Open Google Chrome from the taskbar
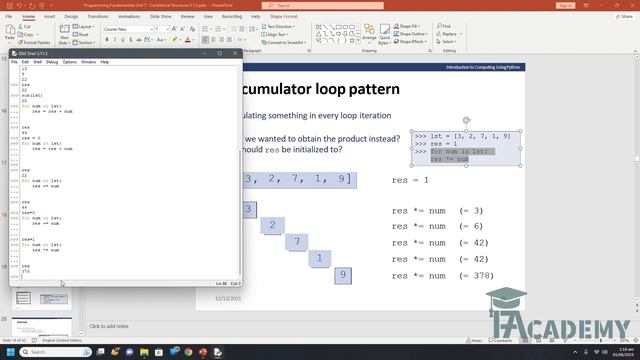This screenshot has width=640, height=360. (x=188, y=352)
